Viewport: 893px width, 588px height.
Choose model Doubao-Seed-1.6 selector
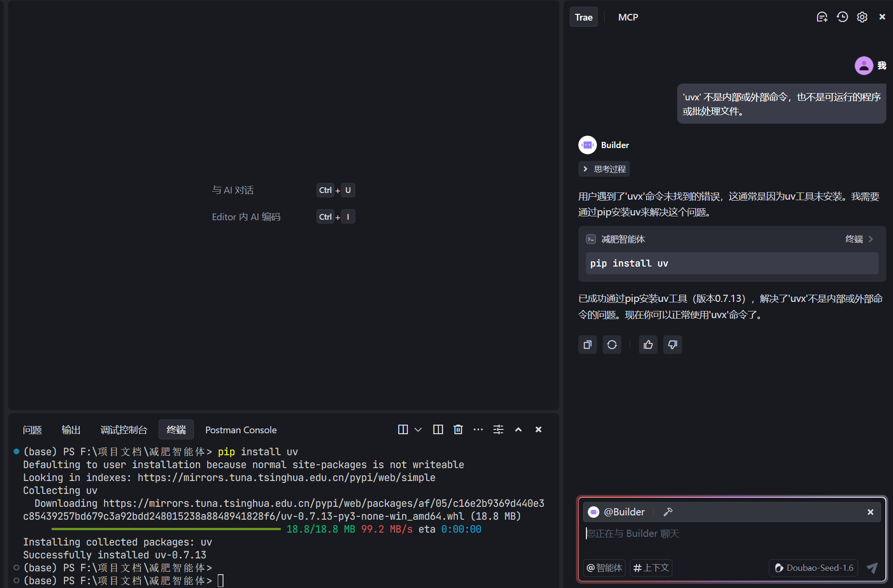click(813, 567)
